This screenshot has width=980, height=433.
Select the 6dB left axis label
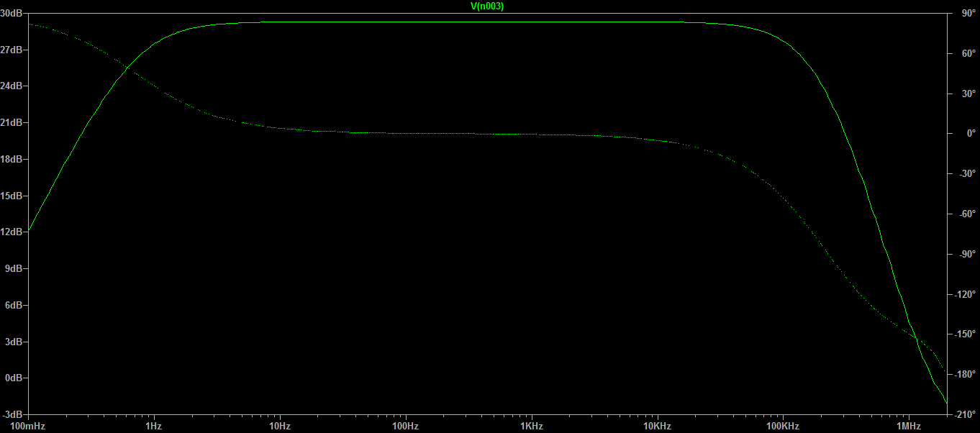(x=13, y=305)
